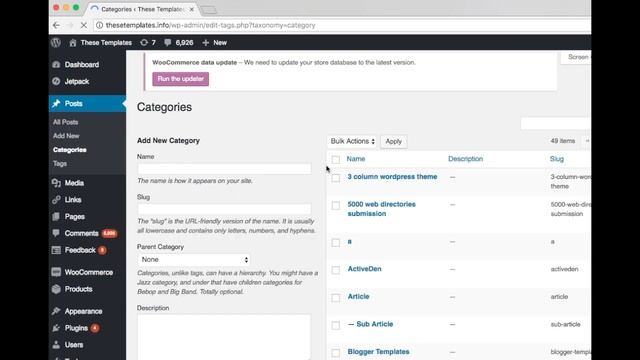Screen dimensions: 640x360
Task: Open Add New submenu under Posts
Action: pos(66,136)
